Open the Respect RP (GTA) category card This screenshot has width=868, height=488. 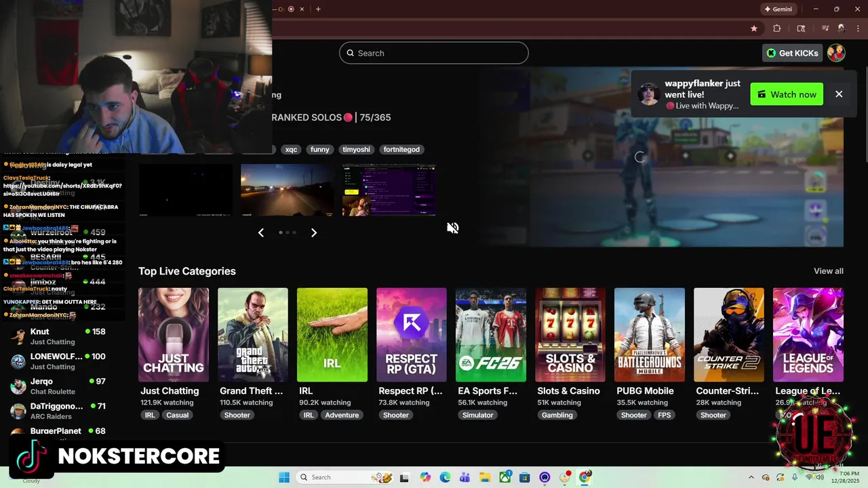[x=412, y=335]
